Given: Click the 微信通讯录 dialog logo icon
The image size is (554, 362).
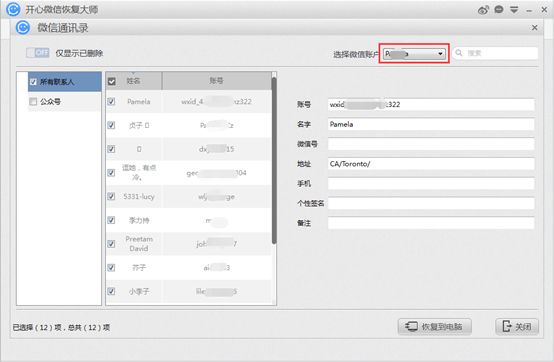Looking at the screenshot, I should (x=23, y=28).
